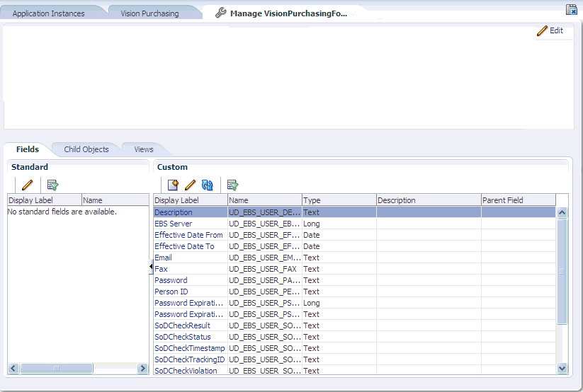Switch to Vision Purchasing tab
The image size is (583, 392).
coord(149,13)
